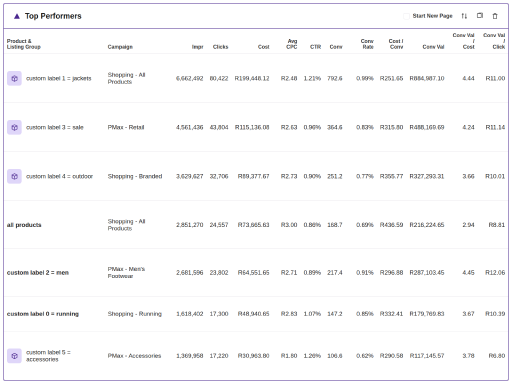Select 'custom label 4 = outdoor' row label

(x=59, y=176)
